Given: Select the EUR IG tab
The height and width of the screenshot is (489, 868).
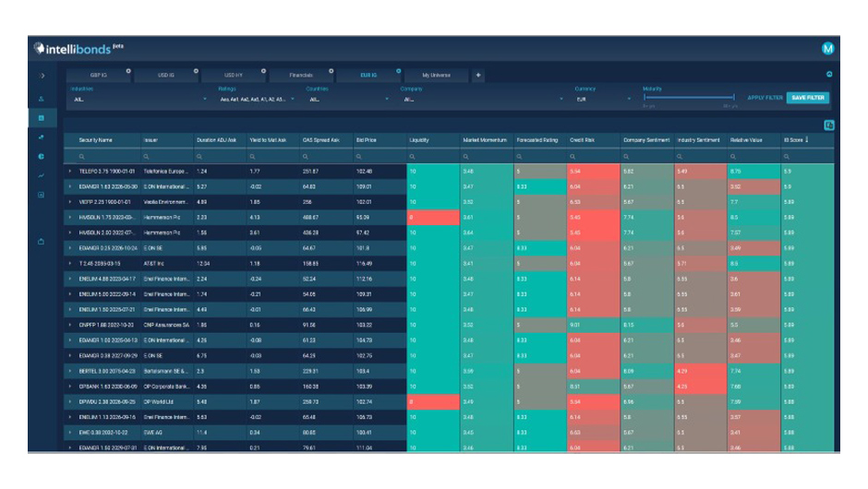Looking at the screenshot, I should coord(368,76).
